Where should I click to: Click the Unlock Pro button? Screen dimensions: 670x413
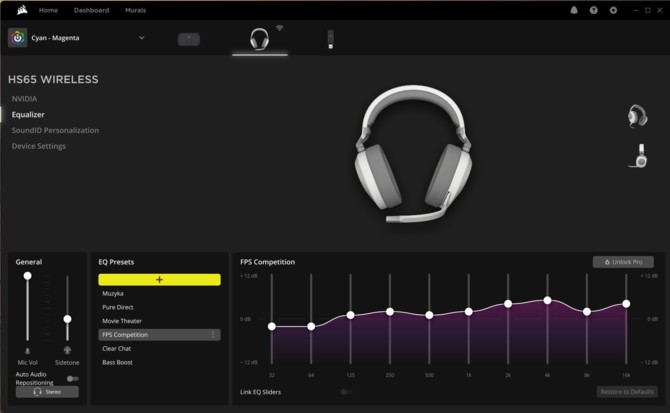tap(623, 262)
